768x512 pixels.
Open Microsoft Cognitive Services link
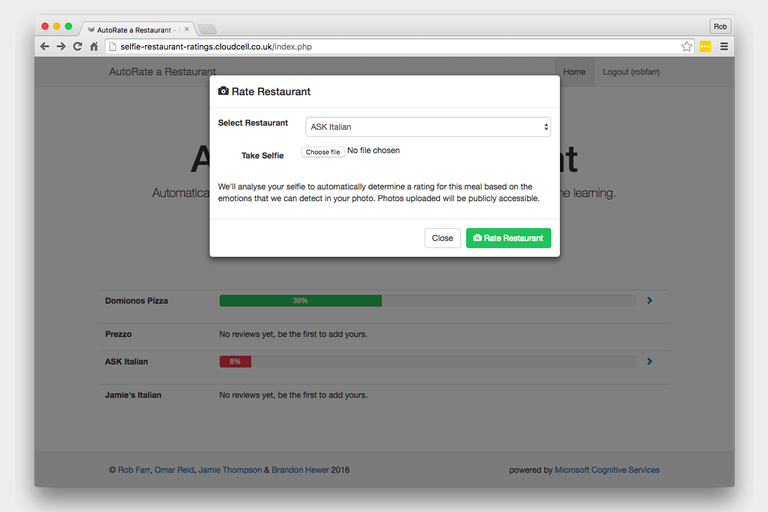607,470
